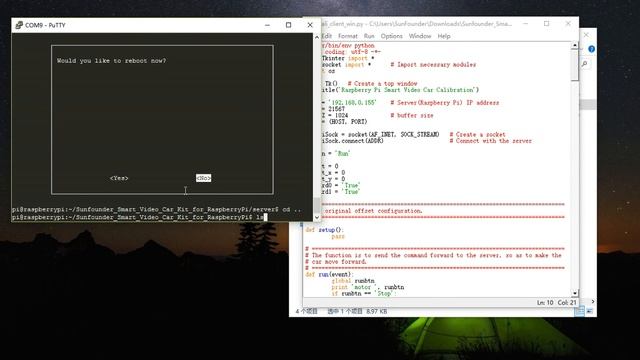Click the 'Raspberry Pi Smart Video Car Calibration' title string
Viewport: 640px width, 360px height.
tap(407, 90)
